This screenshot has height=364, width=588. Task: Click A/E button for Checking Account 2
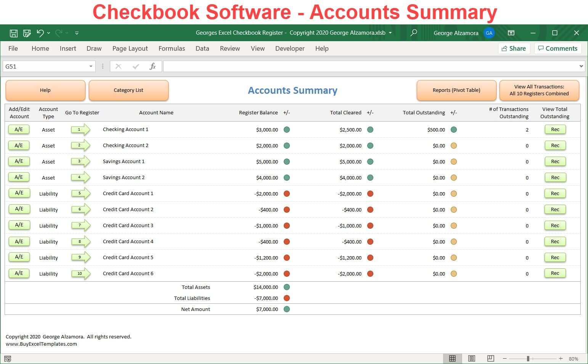19,145
